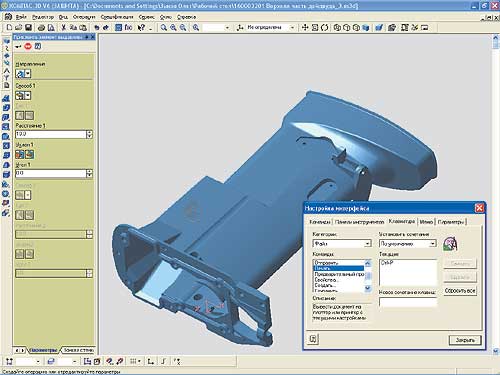This screenshot has height=375, width=500.
Task: Open help icon in the property panel
Action: [38, 46]
